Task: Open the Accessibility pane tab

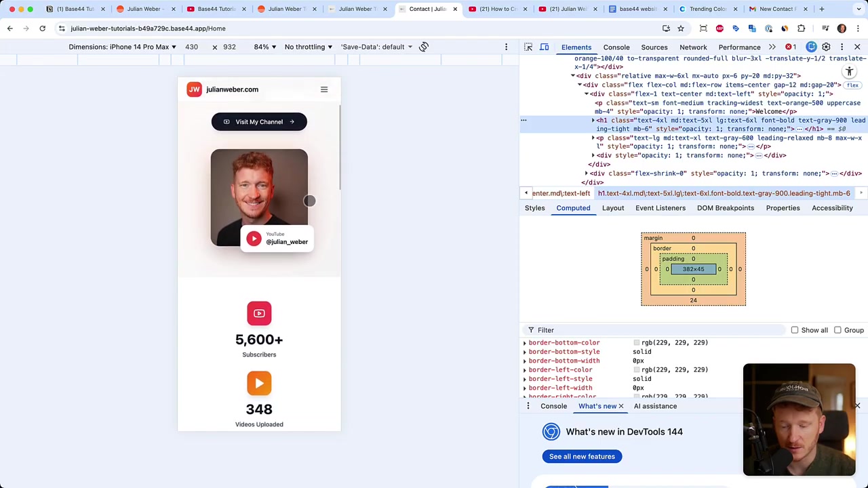Action: pyautogui.click(x=832, y=208)
